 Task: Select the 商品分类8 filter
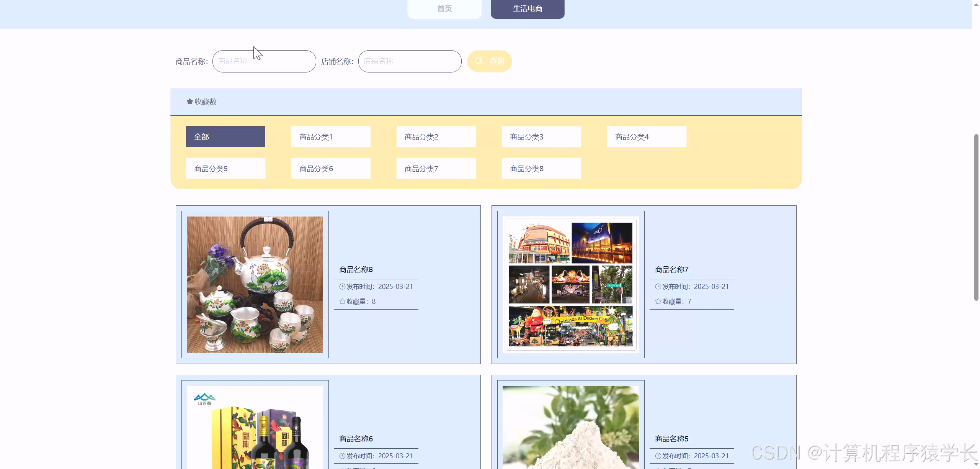pyautogui.click(x=541, y=168)
